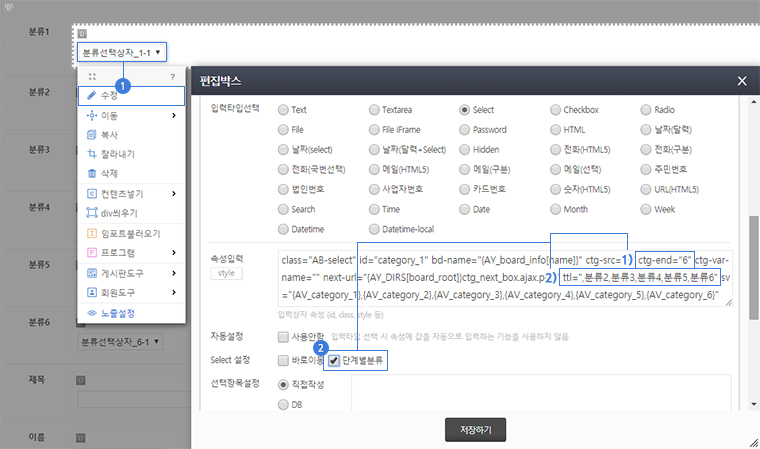Click the 잘라내기 crop icon
This screenshot has width=760, height=449.
(x=92, y=154)
